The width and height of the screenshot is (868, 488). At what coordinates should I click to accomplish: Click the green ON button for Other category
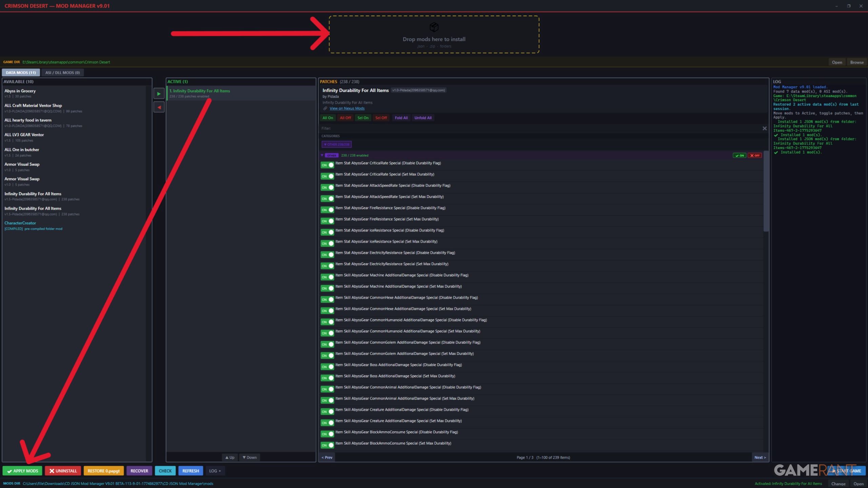[x=739, y=155]
